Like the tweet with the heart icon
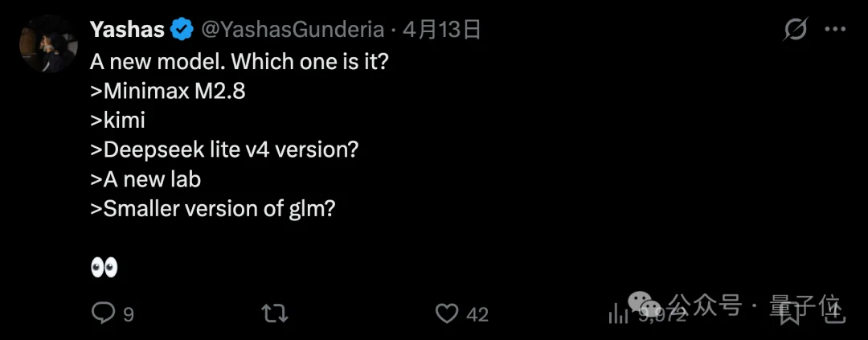The image size is (868, 340). coord(445,313)
